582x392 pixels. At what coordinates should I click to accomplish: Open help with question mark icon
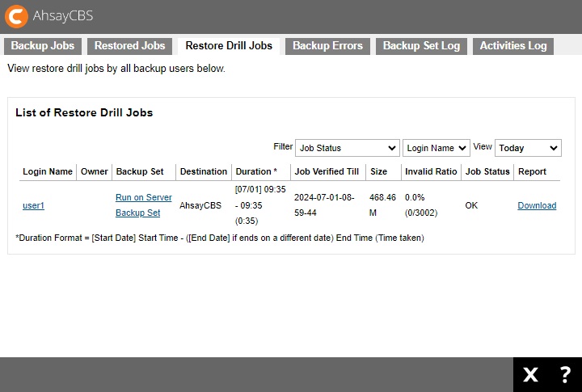(x=565, y=374)
